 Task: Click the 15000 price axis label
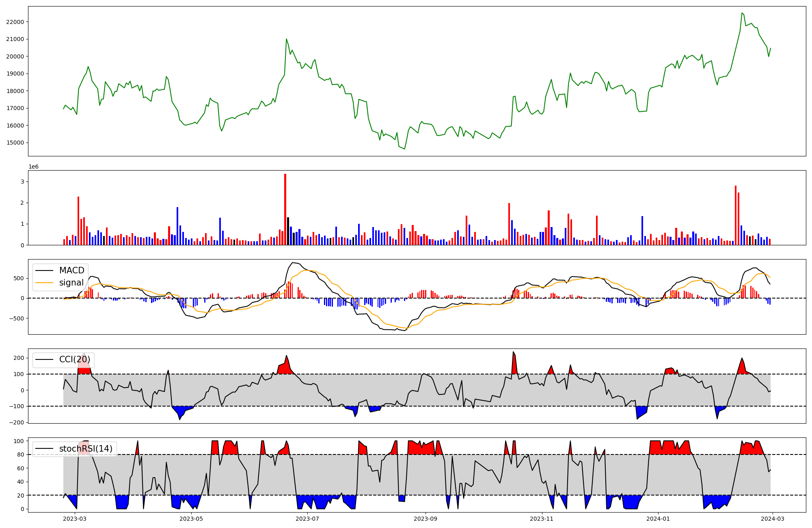(15, 143)
